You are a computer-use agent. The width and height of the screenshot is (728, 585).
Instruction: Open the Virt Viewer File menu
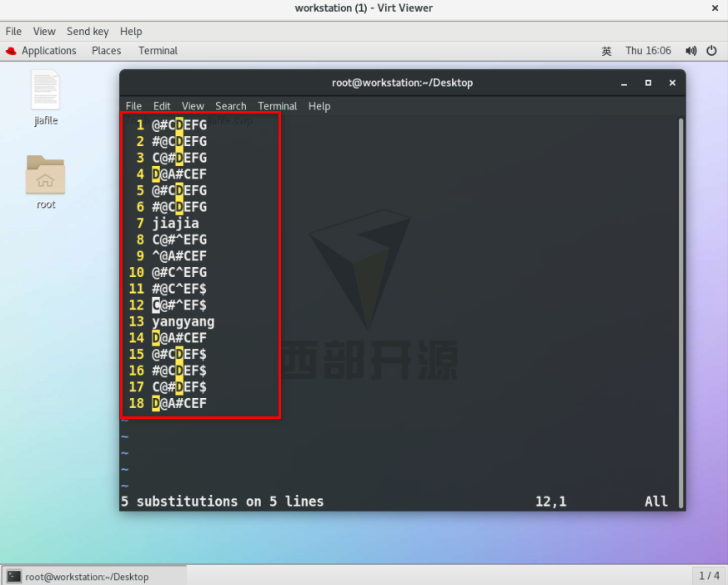pyautogui.click(x=13, y=31)
